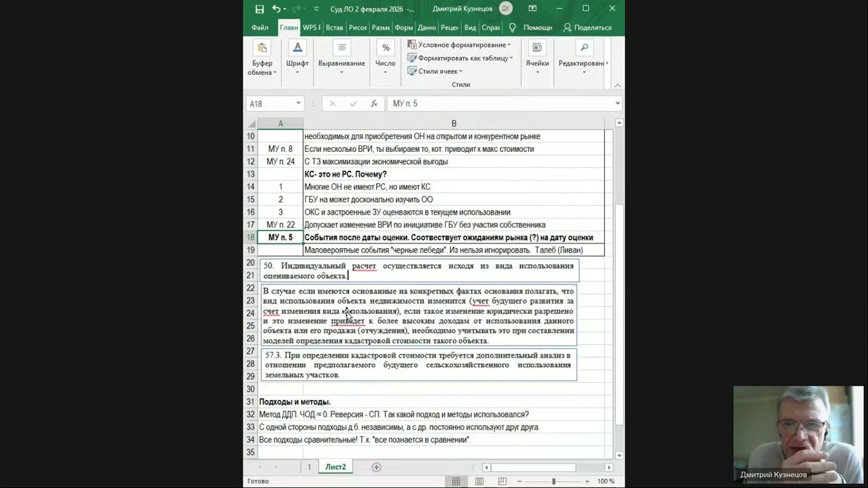The height and width of the screenshot is (488, 868).
Task: Select cell КС- это не РС. Почему?
Action: tap(454, 174)
